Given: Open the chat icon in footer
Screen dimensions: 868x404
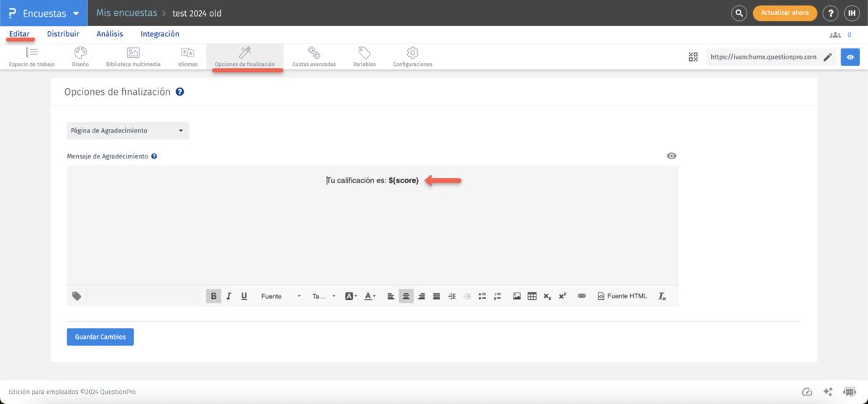Looking at the screenshot, I should click(x=849, y=392).
